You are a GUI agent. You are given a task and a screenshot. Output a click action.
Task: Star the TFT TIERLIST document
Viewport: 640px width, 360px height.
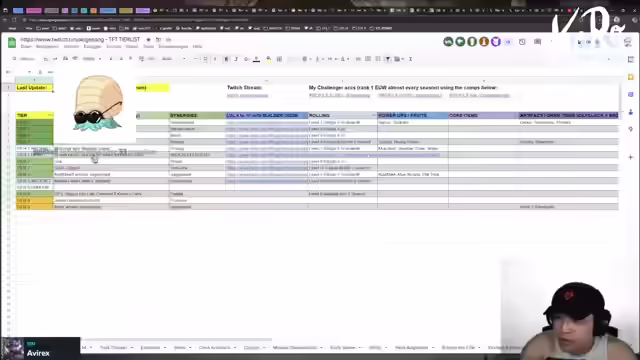click(x=149, y=40)
